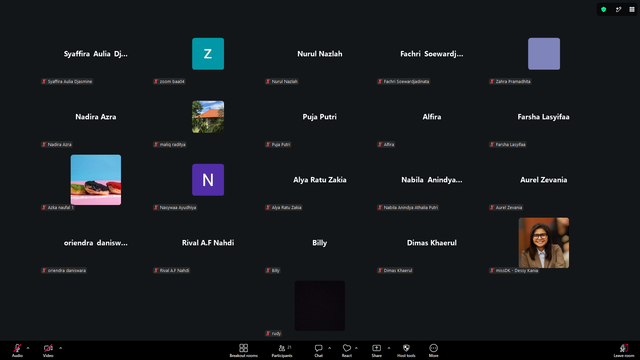Click small name label 'Azka naufal 1'

pos(60,207)
